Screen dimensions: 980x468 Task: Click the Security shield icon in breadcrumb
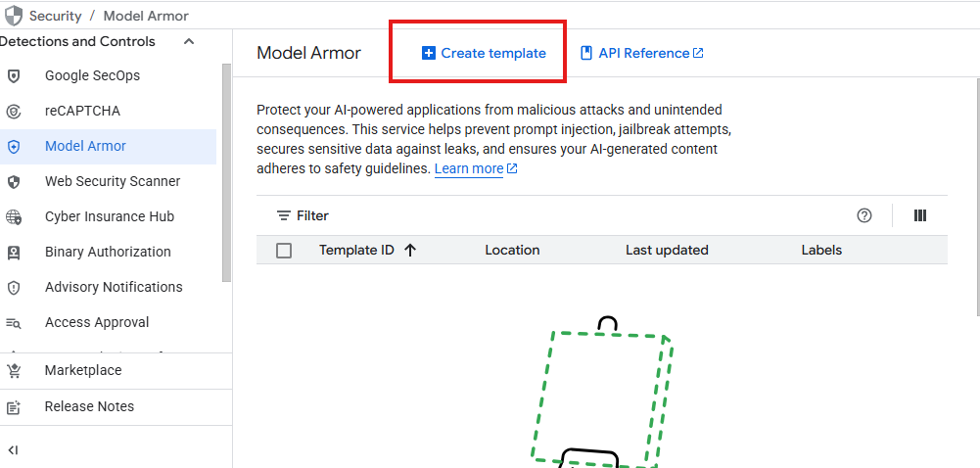pos(13,16)
